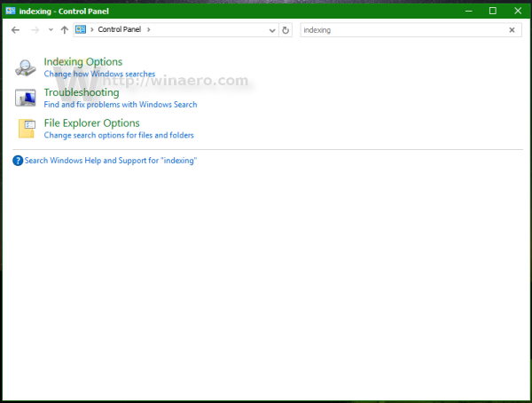Open the recent locations dropdown
Viewport: 532px width, 403px height.
click(51, 29)
